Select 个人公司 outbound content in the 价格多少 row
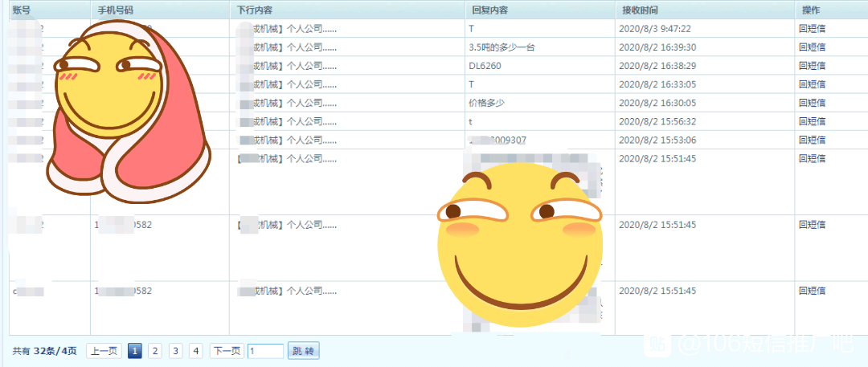 point(312,103)
